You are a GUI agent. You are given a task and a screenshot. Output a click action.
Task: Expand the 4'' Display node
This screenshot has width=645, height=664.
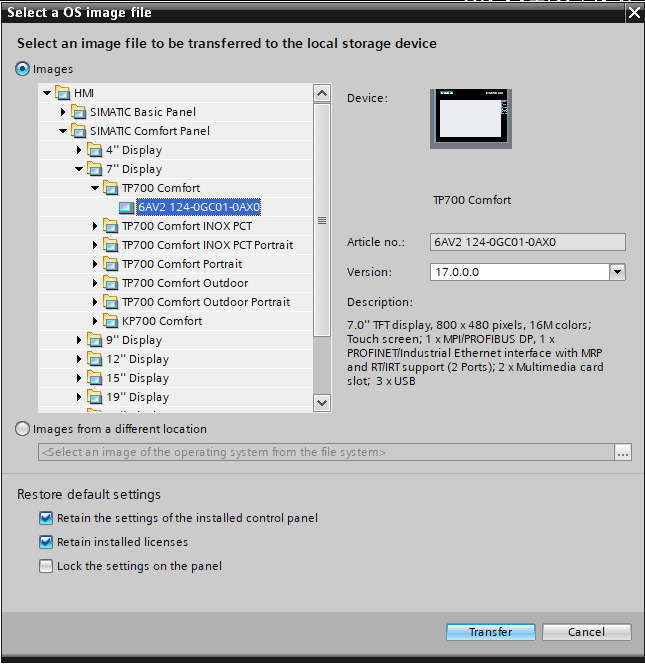(79, 150)
